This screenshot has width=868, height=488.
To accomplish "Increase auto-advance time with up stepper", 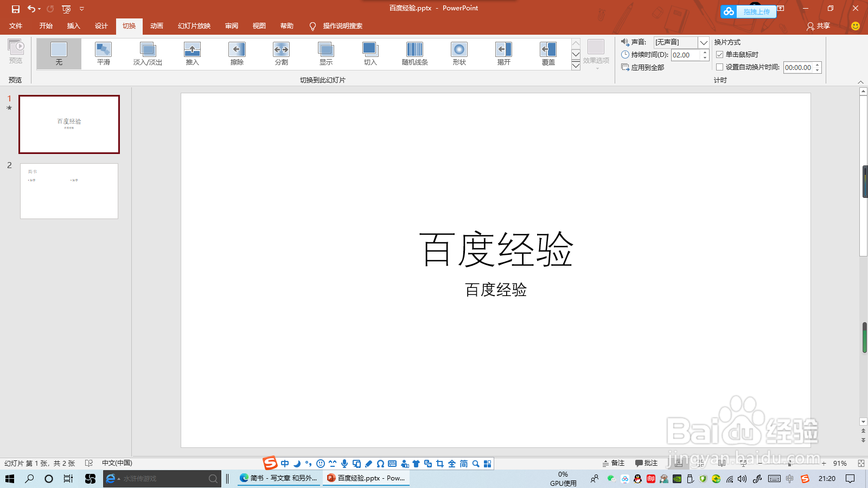I will pos(817,65).
